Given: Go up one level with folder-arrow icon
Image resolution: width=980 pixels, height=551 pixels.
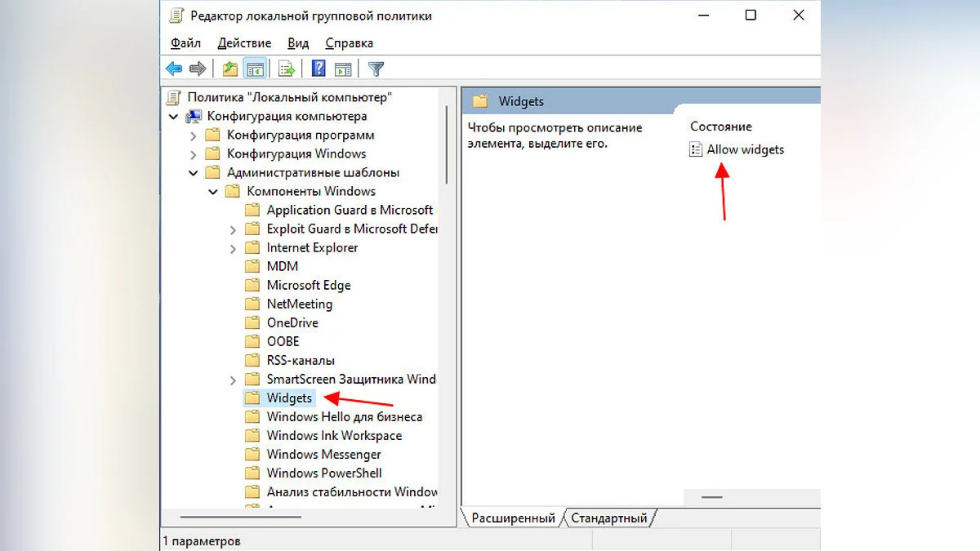Looking at the screenshot, I should (230, 69).
